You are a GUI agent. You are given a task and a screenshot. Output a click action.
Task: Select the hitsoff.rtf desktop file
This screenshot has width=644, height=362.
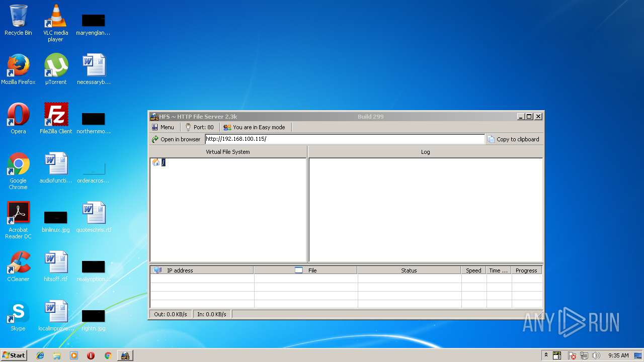(56, 266)
